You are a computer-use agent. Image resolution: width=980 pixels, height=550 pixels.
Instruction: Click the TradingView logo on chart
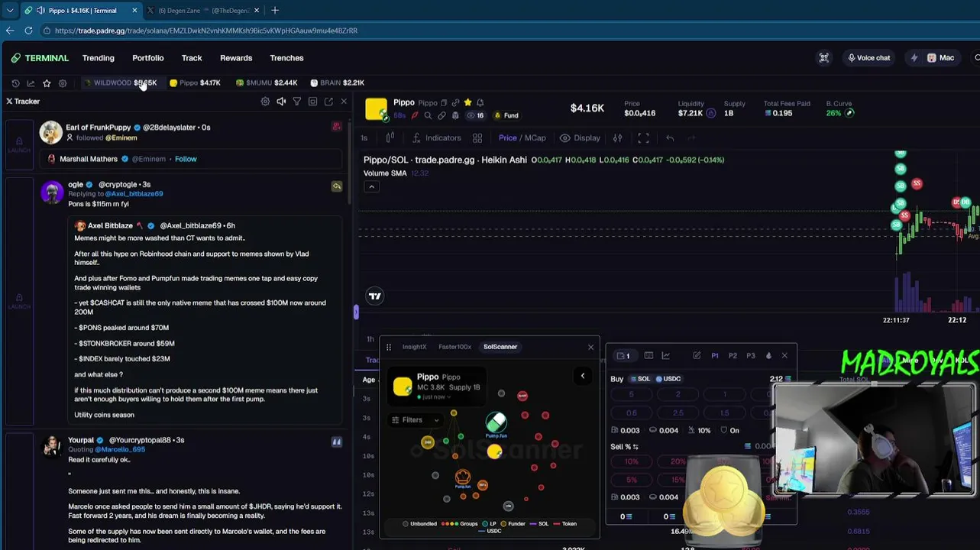[375, 296]
